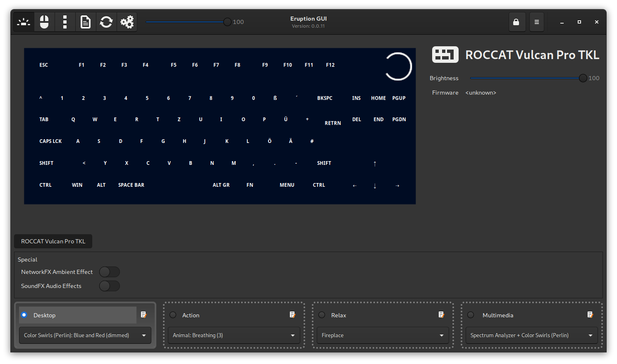Adjust device Brightness slider
Image resolution: width=617 pixels, height=364 pixels.
[x=529, y=78]
